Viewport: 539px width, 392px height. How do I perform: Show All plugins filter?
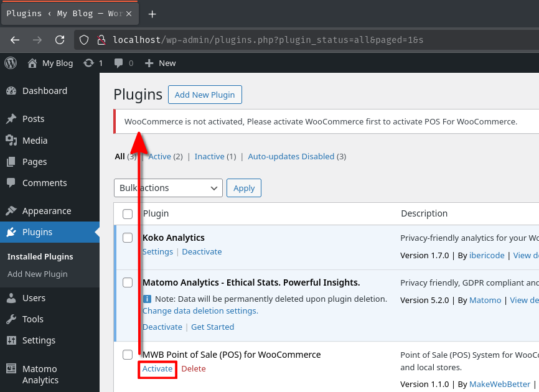tap(120, 156)
